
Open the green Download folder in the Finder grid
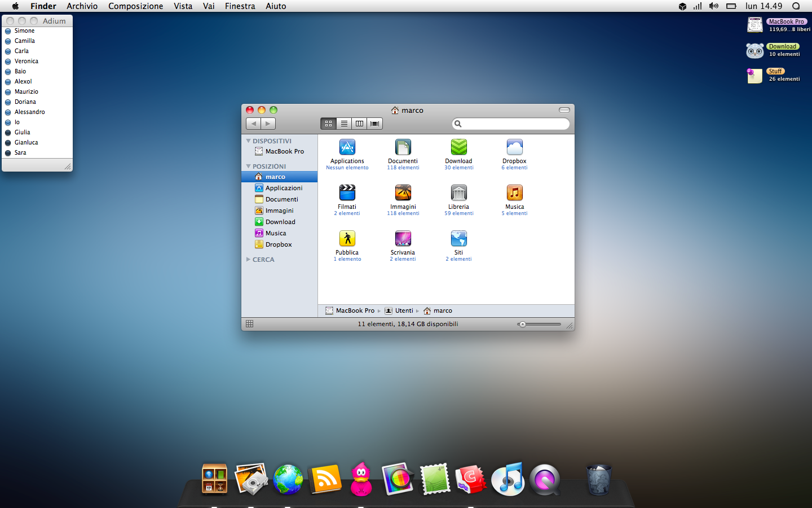(458, 147)
